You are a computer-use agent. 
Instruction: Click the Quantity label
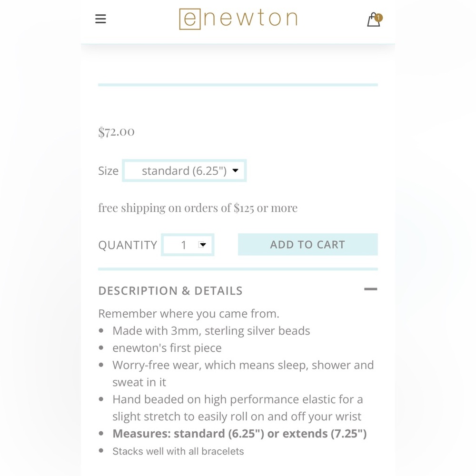(x=128, y=245)
